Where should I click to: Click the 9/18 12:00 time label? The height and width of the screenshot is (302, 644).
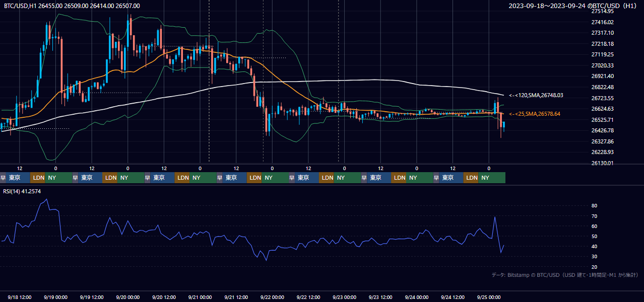click(20, 297)
